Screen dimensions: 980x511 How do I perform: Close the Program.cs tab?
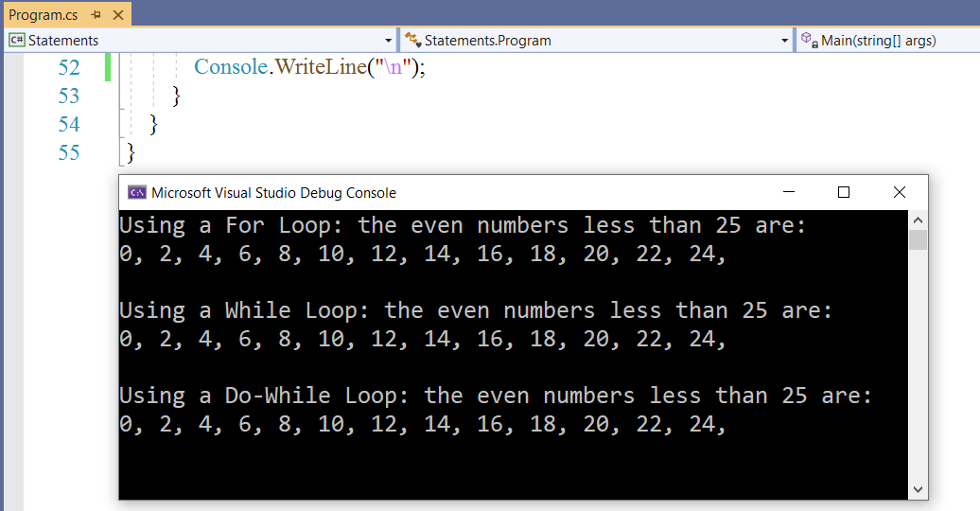point(117,15)
